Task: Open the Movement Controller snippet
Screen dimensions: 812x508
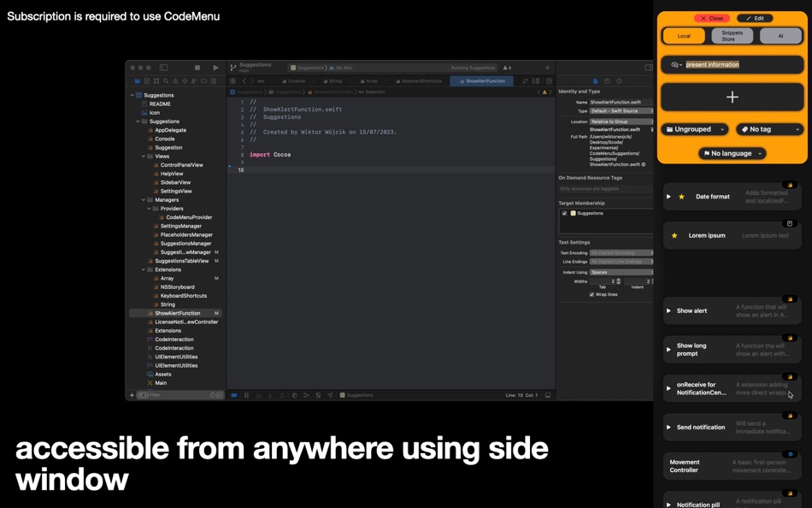Action: click(733, 466)
